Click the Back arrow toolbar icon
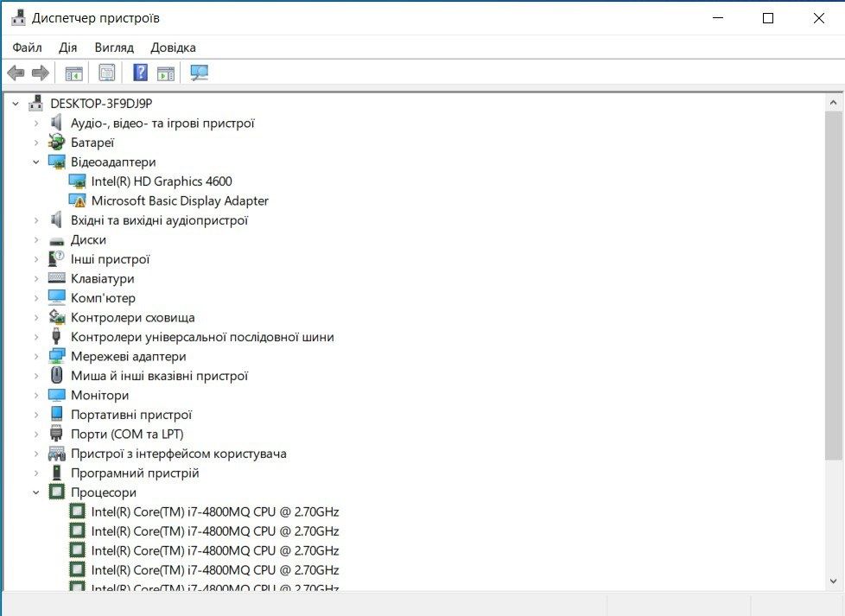 click(16, 73)
